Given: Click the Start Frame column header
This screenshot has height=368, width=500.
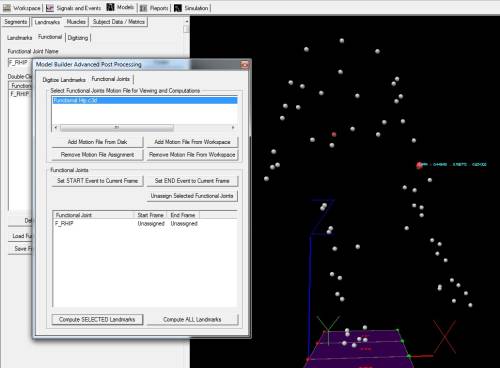Looking at the screenshot, I should (x=150, y=215).
